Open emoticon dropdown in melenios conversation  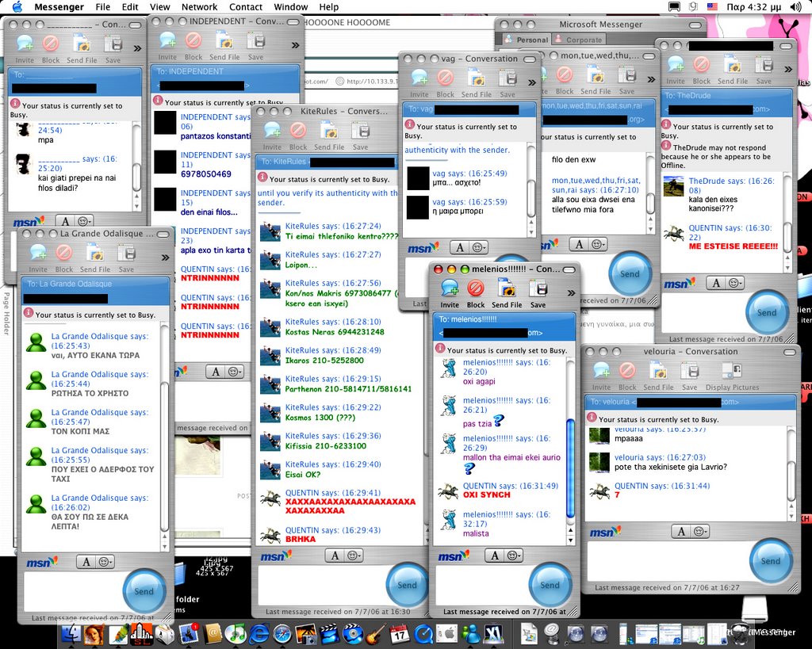[514, 555]
